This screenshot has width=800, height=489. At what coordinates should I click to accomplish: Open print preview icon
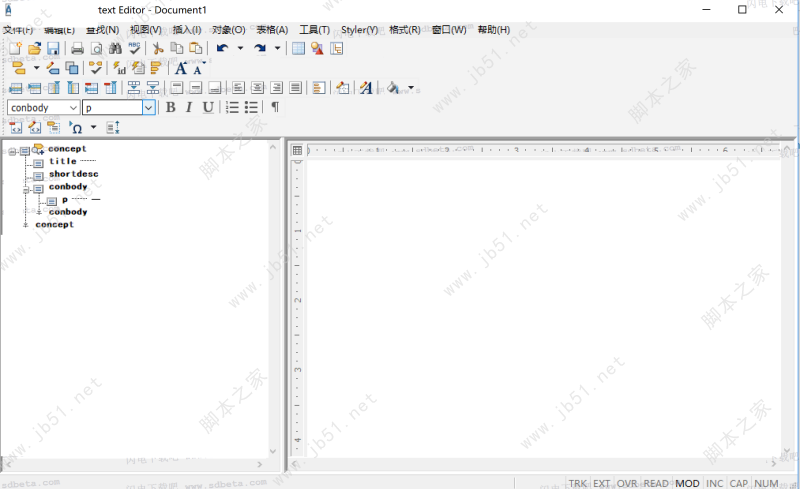pos(96,48)
